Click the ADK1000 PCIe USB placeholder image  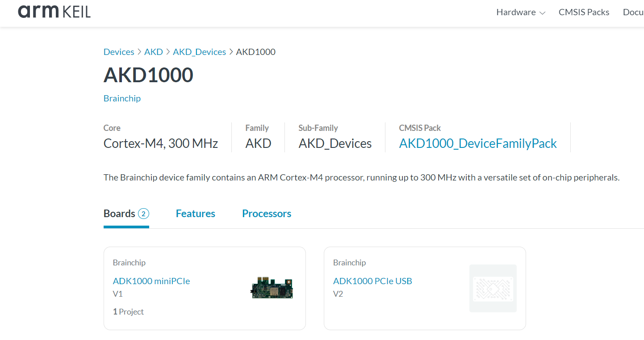[493, 288]
